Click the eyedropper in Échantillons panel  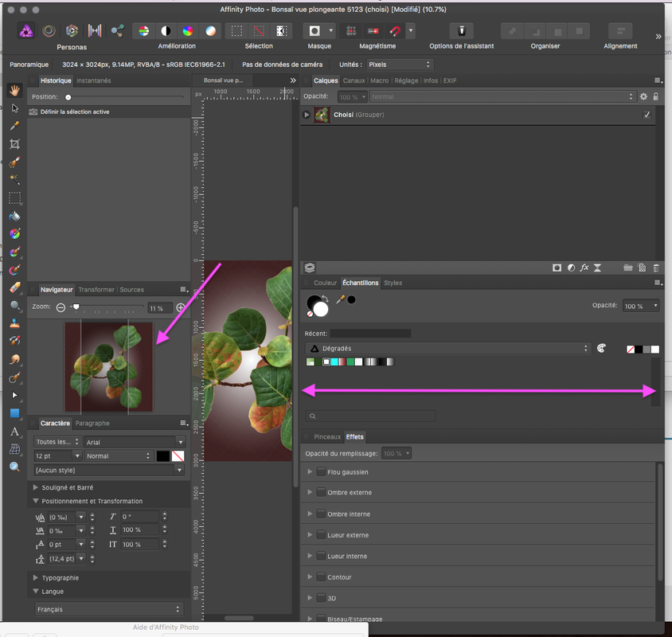pyautogui.click(x=339, y=300)
